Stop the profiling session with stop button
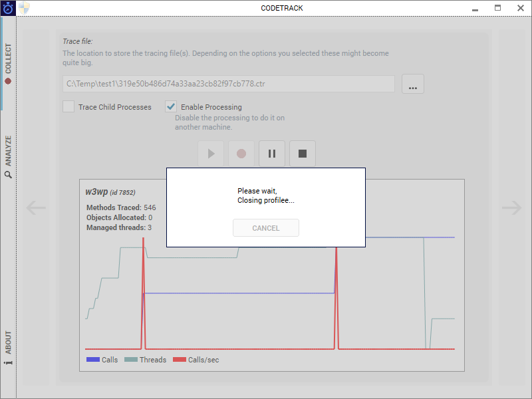 click(x=303, y=154)
